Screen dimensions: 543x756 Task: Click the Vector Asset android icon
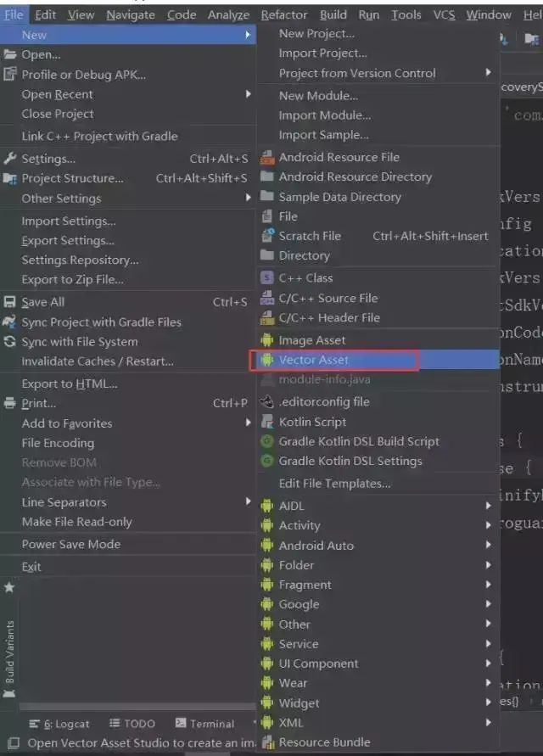[268, 360]
